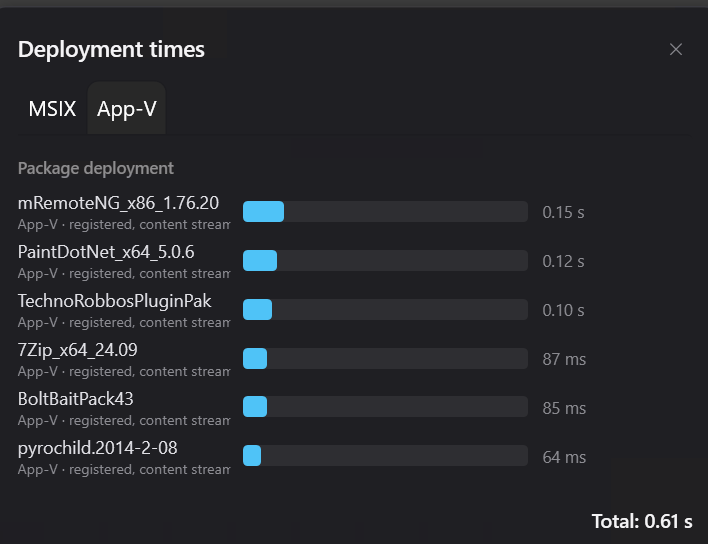Click the 7Zip deployment time bar

click(x=385, y=358)
